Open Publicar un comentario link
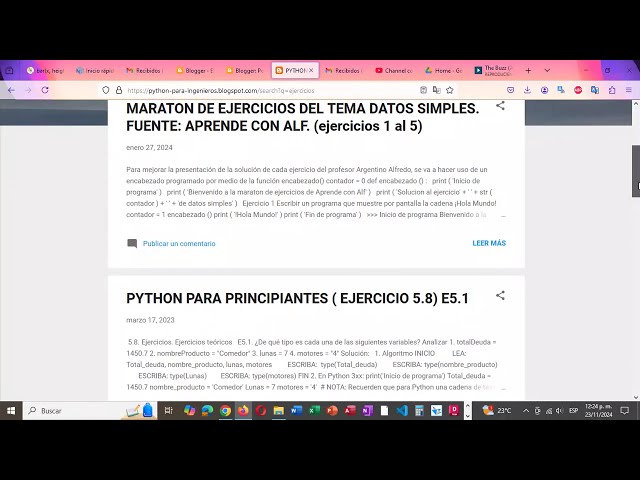Screen dimensions: 640x480 (x=179, y=244)
